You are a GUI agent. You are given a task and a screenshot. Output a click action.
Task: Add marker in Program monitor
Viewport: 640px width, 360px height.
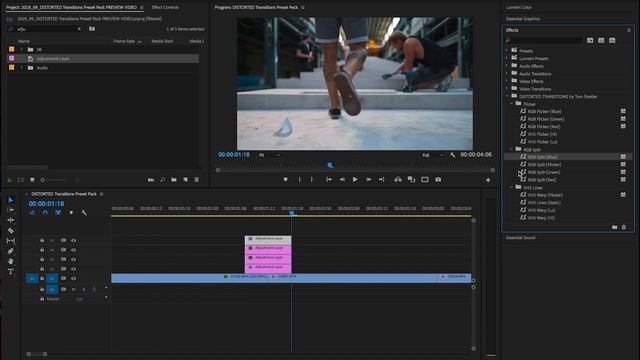coord(285,180)
